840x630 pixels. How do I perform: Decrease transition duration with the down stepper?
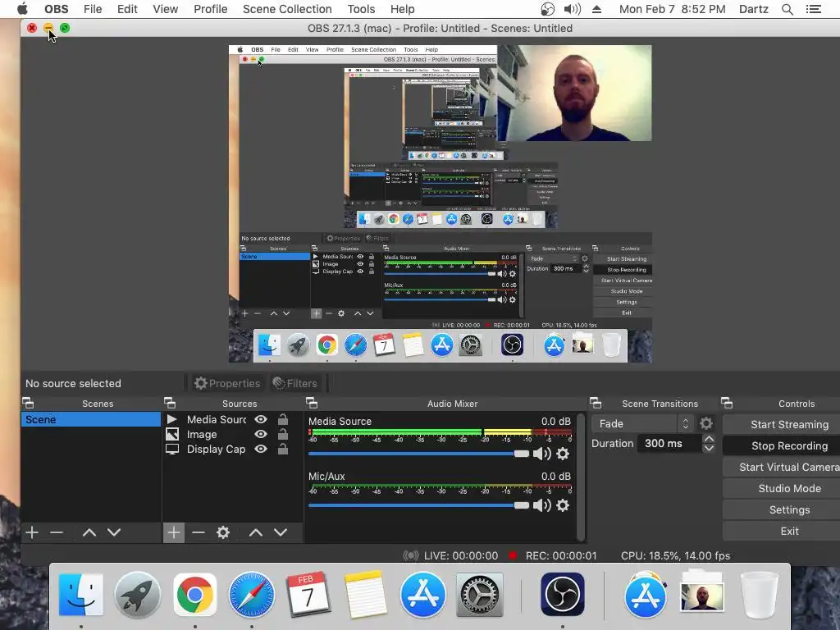click(x=709, y=448)
